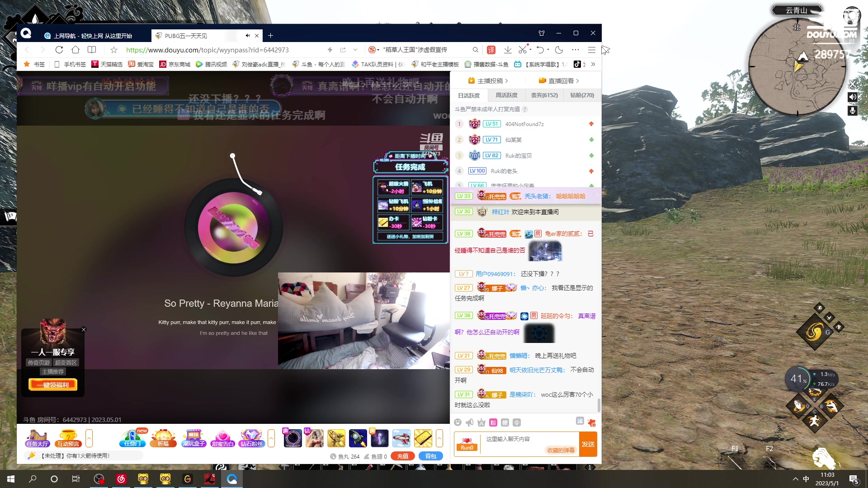Toggle night mode moon icon
868x488 pixels.
(559, 50)
